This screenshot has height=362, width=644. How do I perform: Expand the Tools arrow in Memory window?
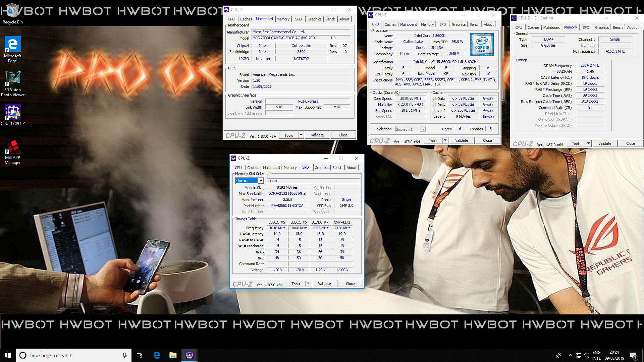point(588,143)
